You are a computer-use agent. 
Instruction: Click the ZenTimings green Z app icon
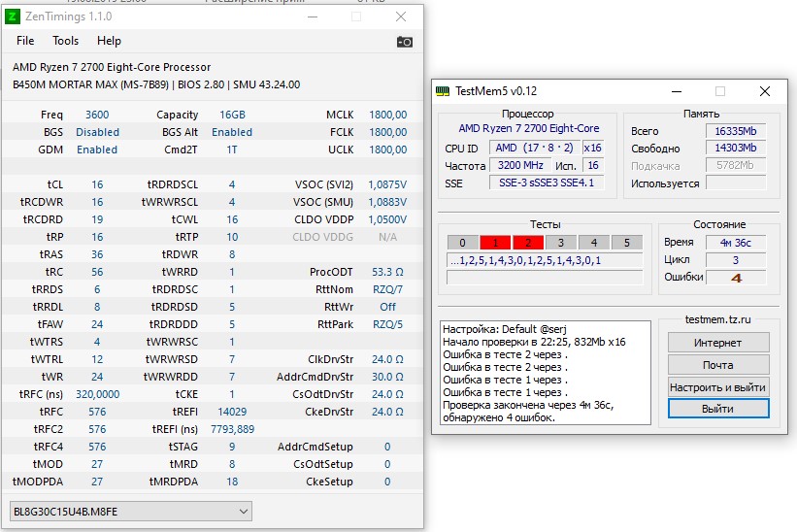(13, 17)
